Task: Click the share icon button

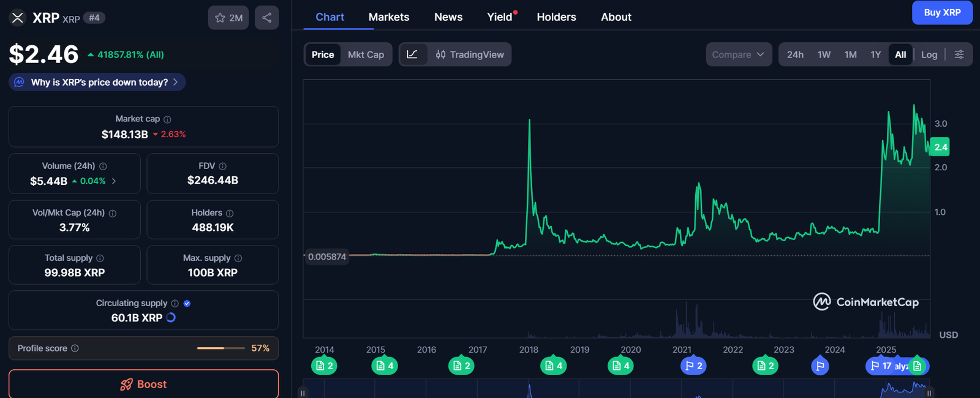Action: (x=266, y=18)
